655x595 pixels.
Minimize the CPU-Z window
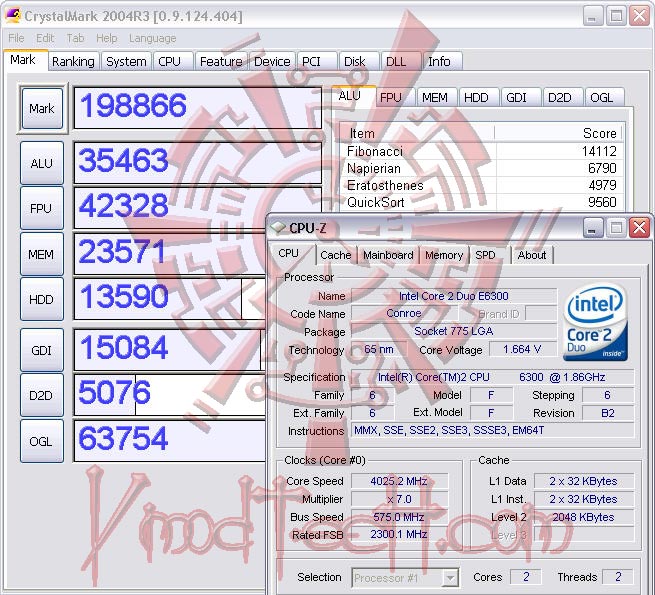point(592,228)
